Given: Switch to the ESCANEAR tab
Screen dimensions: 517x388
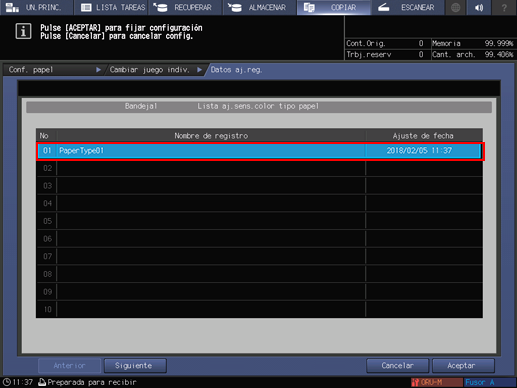Looking at the screenshot, I should pyautogui.click(x=408, y=7).
